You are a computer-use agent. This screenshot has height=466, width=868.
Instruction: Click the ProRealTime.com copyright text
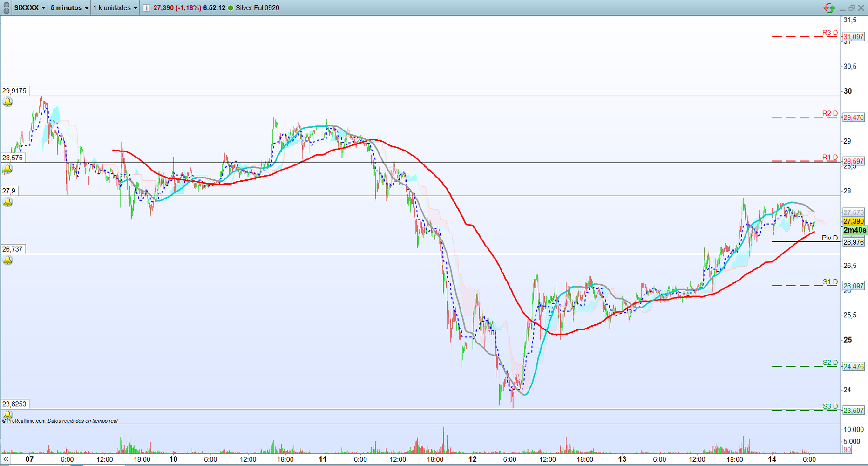24,421
